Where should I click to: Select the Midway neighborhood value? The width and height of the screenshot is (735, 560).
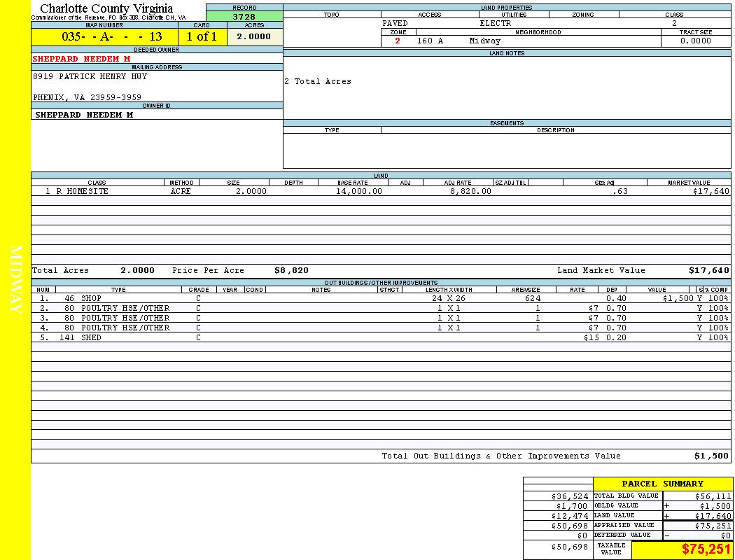click(484, 41)
